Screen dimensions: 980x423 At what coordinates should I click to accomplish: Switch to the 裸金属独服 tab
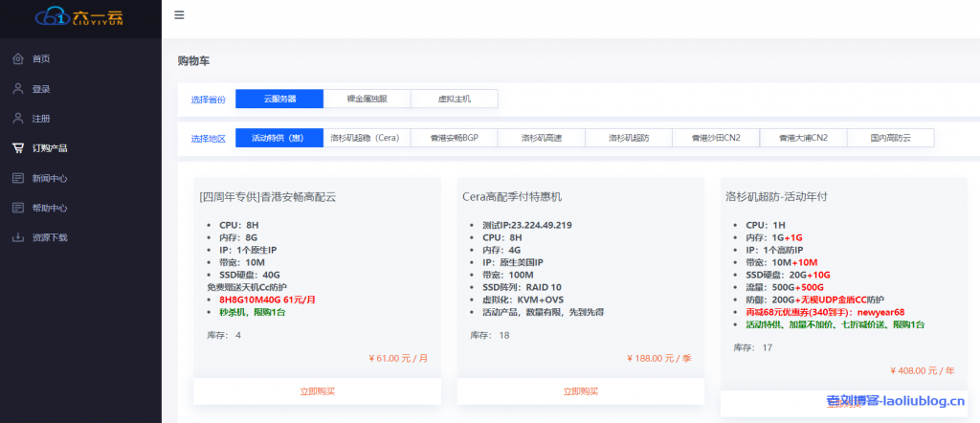pos(367,99)
